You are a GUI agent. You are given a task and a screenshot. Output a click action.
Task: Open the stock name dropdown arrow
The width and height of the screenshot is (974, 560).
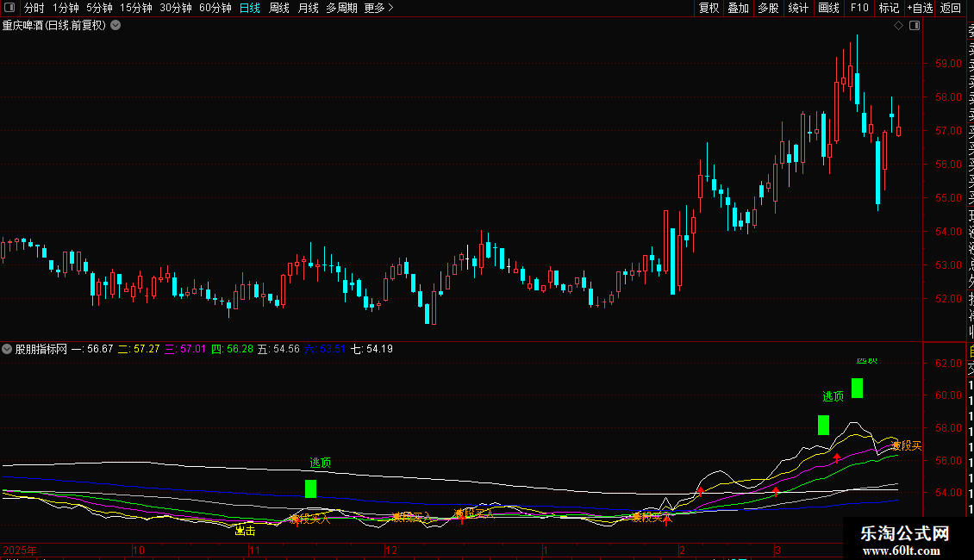click(x=116, y=25)
